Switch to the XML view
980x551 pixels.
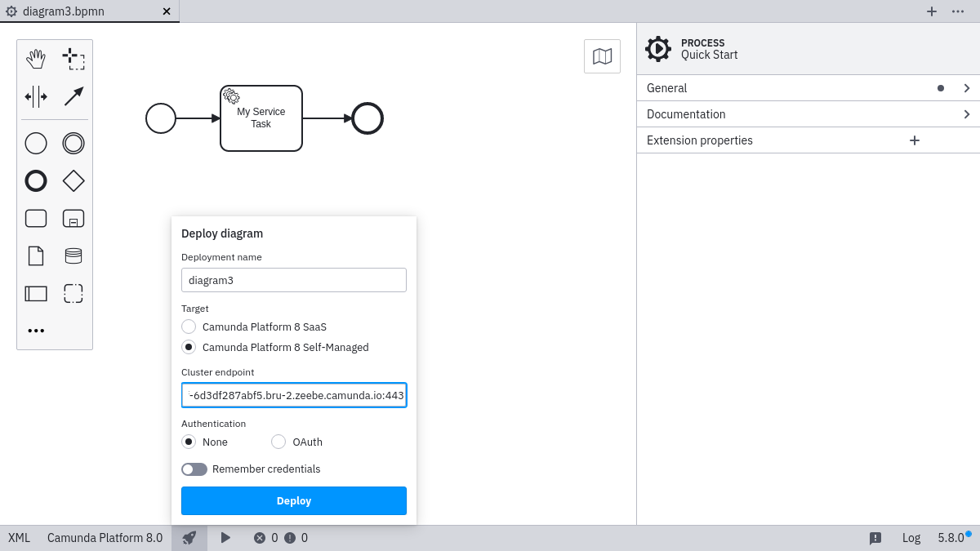pos(18,537)
